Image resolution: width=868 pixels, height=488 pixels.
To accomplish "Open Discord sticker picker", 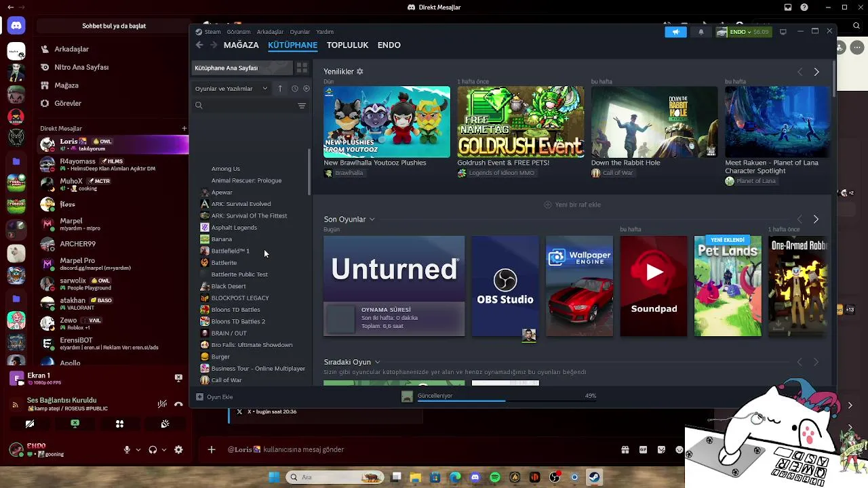I will point(661,449).
